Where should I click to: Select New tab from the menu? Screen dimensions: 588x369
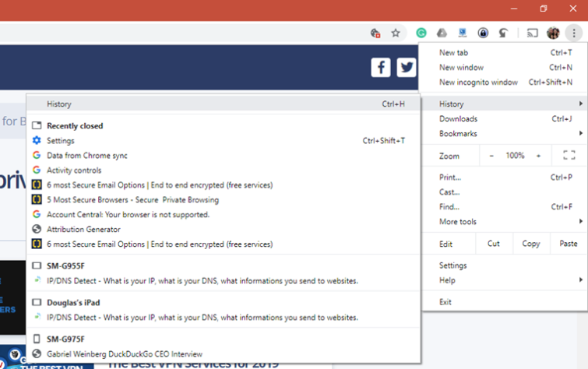click(x=505, y=52)
